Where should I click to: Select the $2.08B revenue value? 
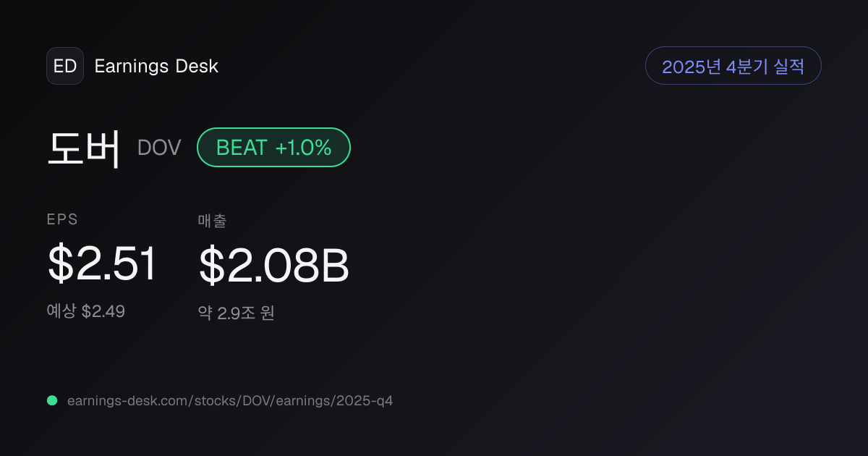click(274, 266)
